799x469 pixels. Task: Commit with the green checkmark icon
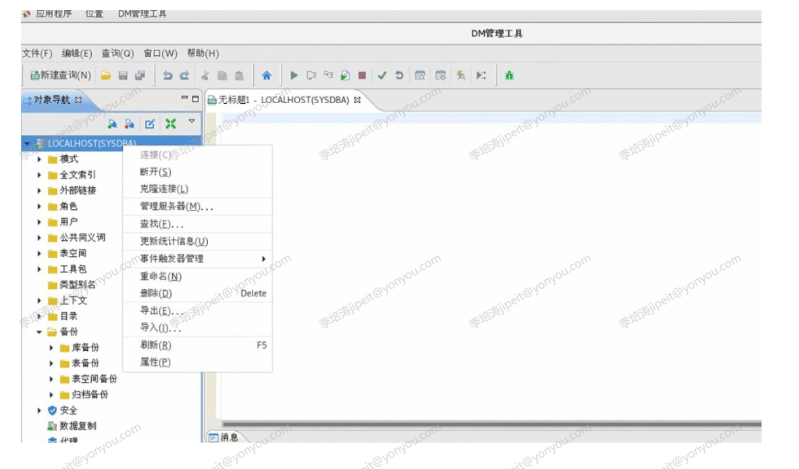point(382,75)
